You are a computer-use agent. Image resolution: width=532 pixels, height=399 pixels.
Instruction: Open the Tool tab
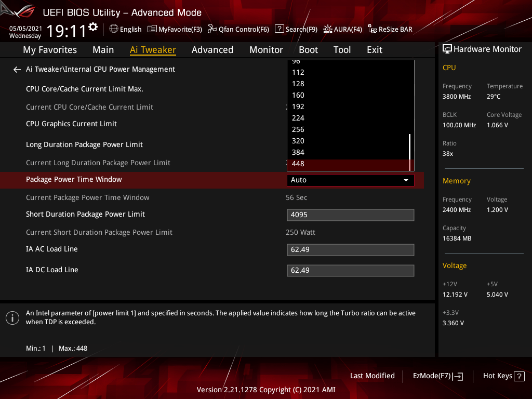[342, 50]
